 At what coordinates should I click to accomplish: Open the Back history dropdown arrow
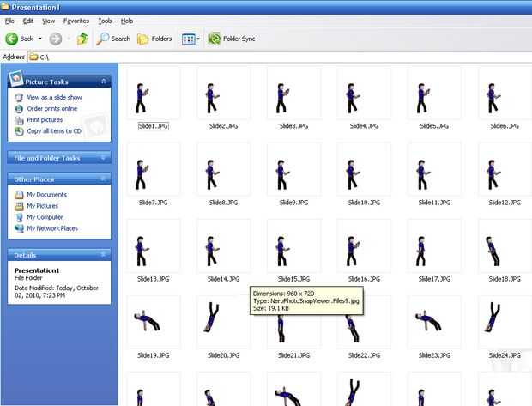(40, 39)
